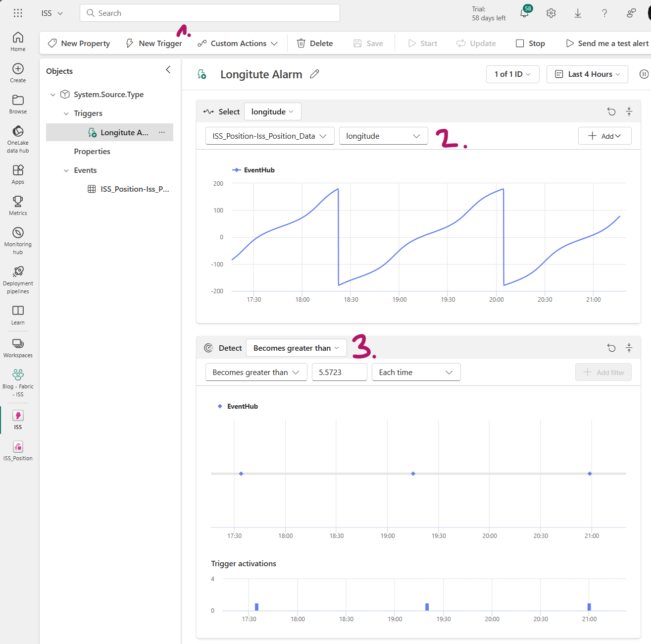The height and width of the screenshot is (644, 651).
Task: Open the Monitoring hub from the sidebar
Action: pyautogui.click(x=18, y=237)
